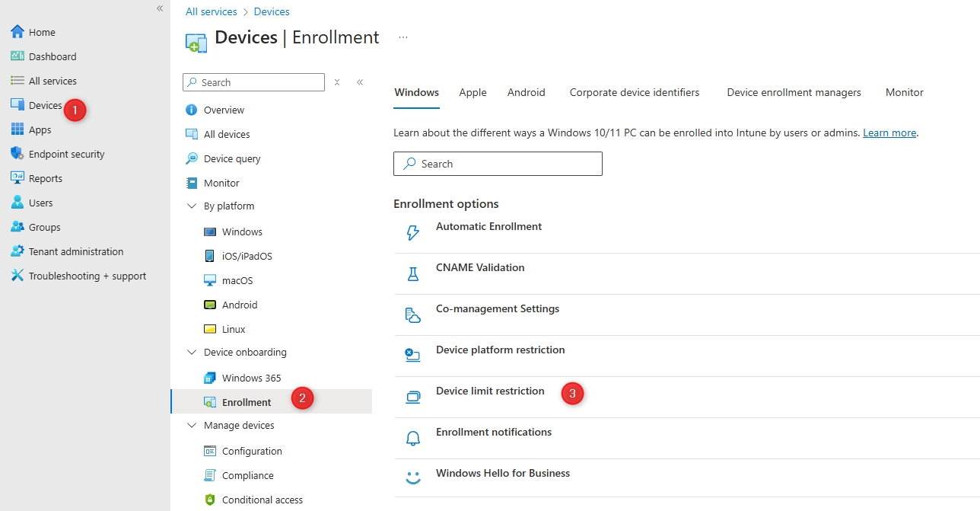Click the Home icon in left navigation
Screen dimensions: 980x511
click(x=17, y=32)
